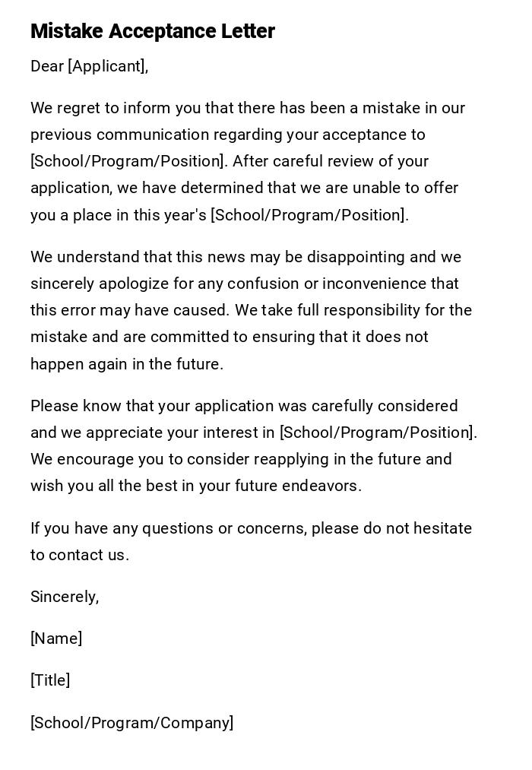Click the [School/Program/Position] placeholder after "this year's"
The height and width of the screenshot is (770, 532).
(x=309, y=215)
